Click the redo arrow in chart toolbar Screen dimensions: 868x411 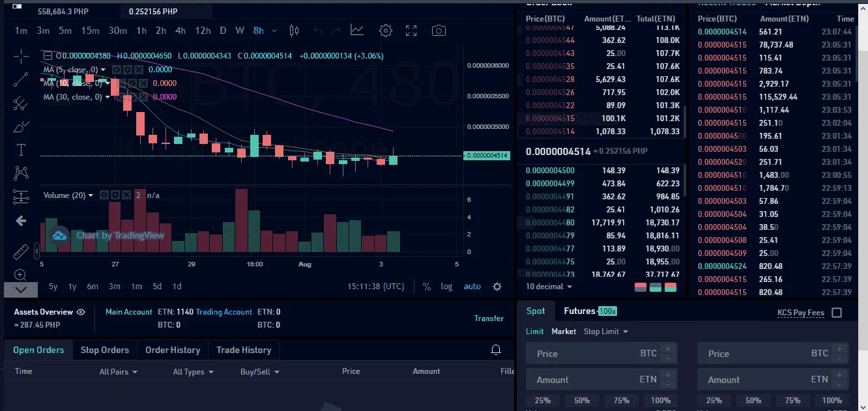pos(336,31)
